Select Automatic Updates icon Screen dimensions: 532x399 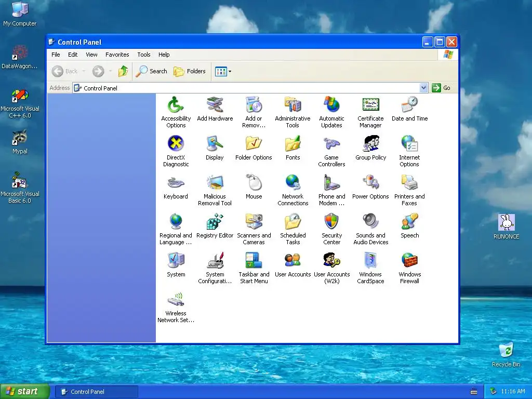pos(331,104)
